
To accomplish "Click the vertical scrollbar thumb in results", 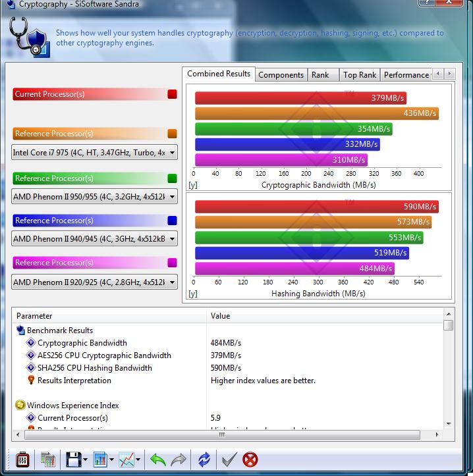I will pyautogui.click(x=449, y=325).
